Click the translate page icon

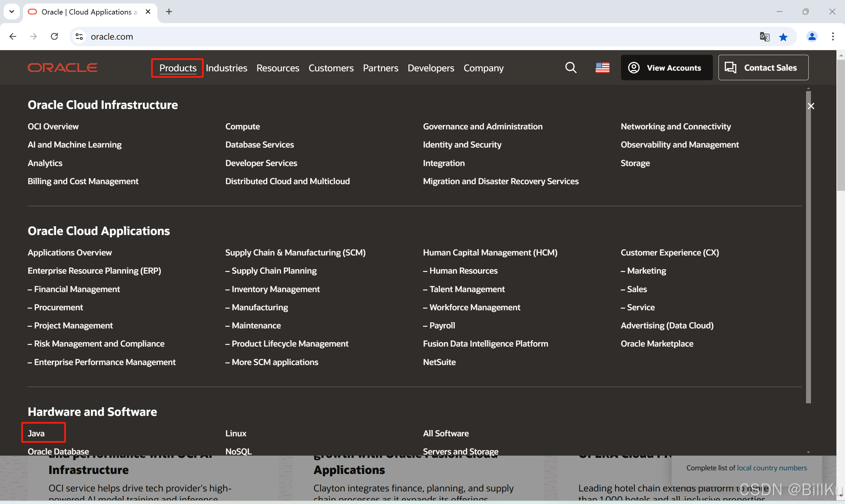coord(764,36)
